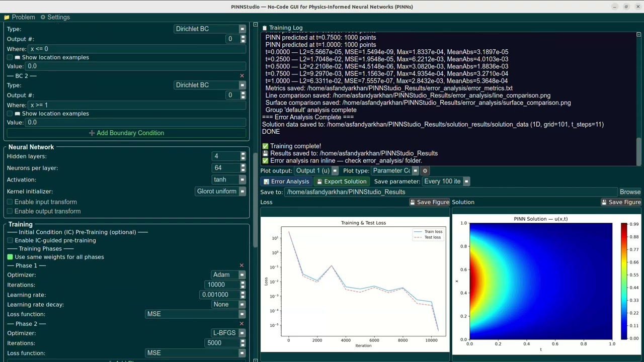Open the Problem tab
644x362 pixels.
pyautogui.click(x=19, y=17)
